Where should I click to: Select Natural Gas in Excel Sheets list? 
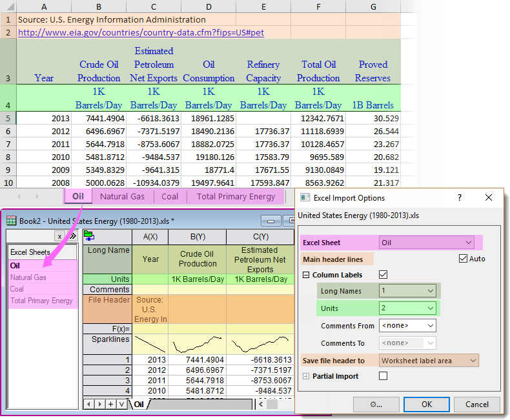[x=43, y=277]
